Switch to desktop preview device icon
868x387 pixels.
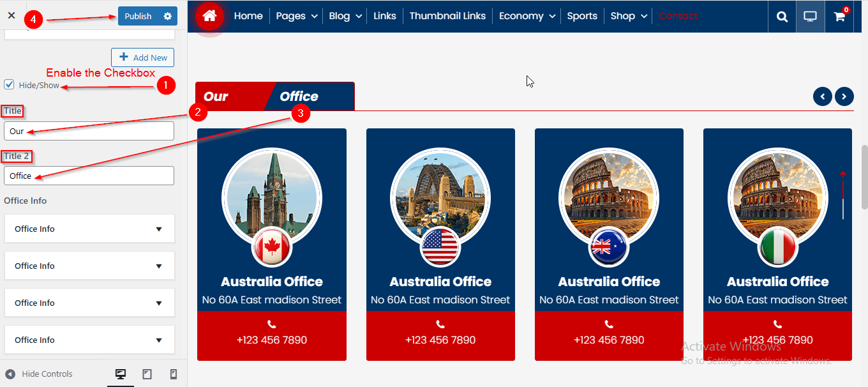pyautogui.click(x=120, y=374)
